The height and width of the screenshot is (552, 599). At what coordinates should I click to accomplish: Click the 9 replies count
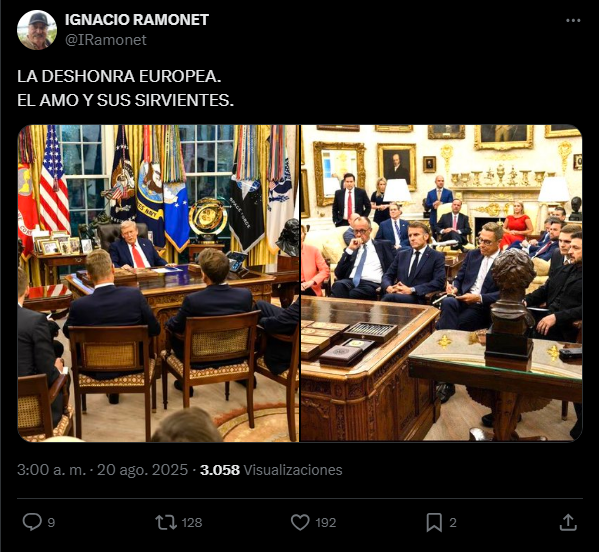[x=51, y=523]
